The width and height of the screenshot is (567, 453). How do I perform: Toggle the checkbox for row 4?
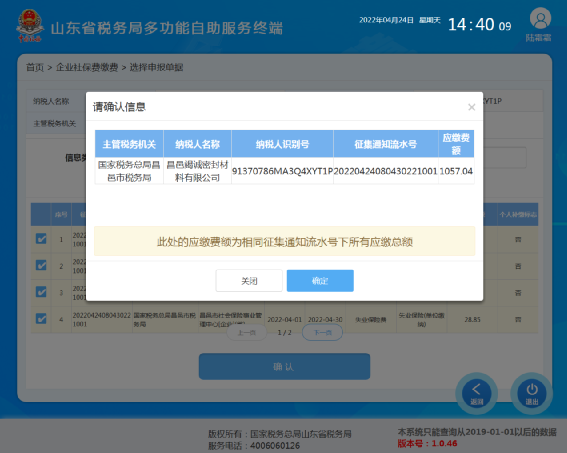tap(41, 319)
